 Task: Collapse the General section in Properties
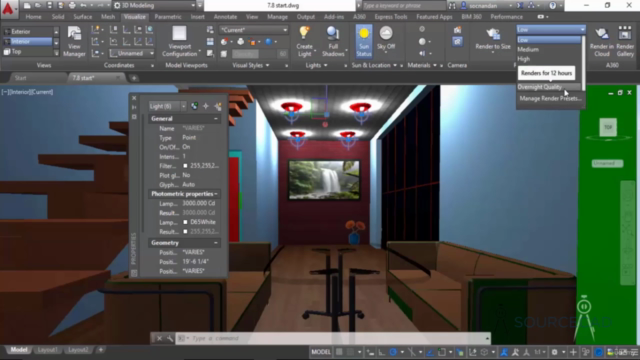point(216,119)
